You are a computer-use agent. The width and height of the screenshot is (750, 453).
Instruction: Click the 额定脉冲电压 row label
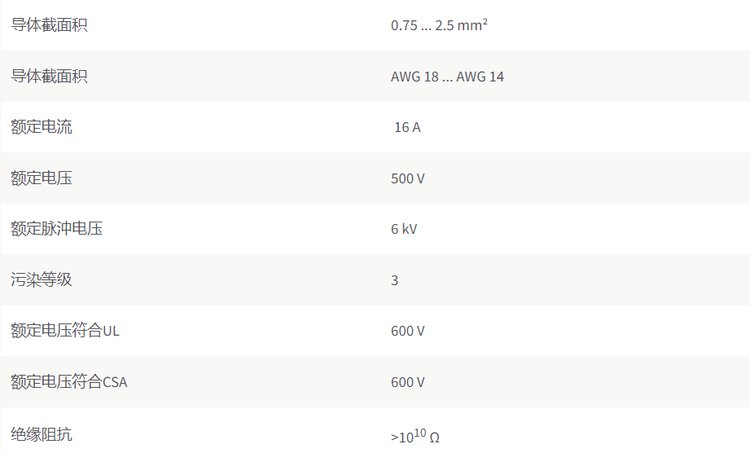[x=57, y=229]
